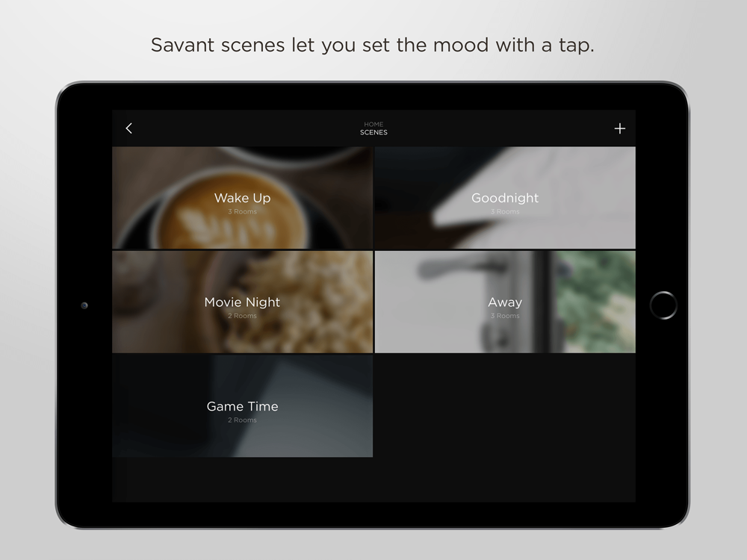Click "2 Rooms" under Game Time
Image resolution: width=747 pixels, height=560 pixels.
pyautogui.click(x=242, y=420)
